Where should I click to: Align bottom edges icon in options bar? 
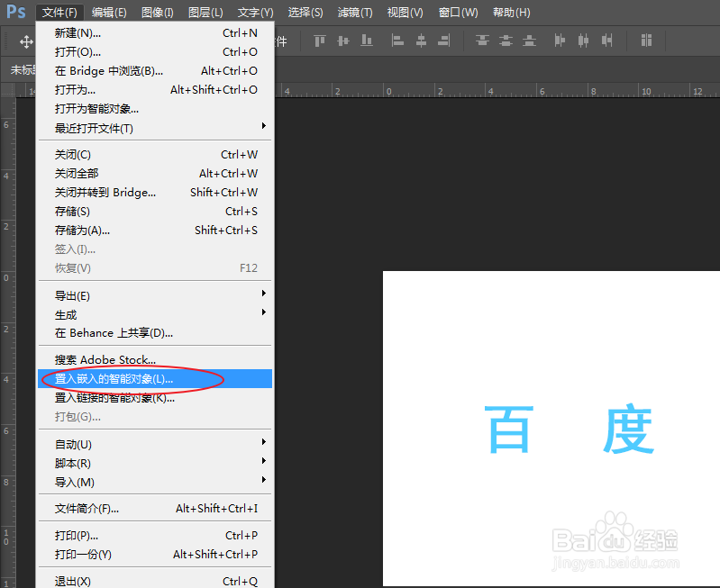point(367,41)
